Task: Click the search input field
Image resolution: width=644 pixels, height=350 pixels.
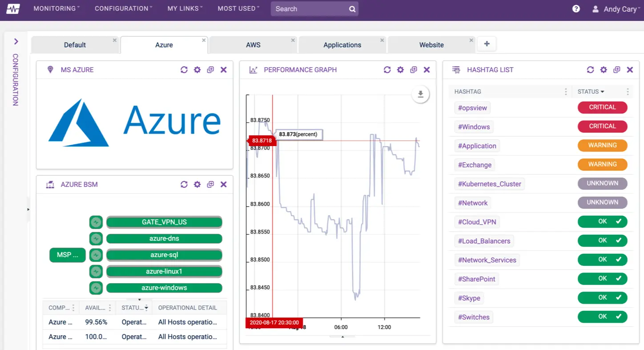Action: [x=310, y=9]
